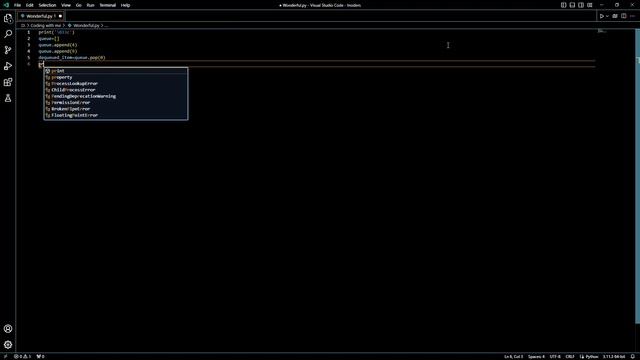Open the Help menu

coord(125,5)
